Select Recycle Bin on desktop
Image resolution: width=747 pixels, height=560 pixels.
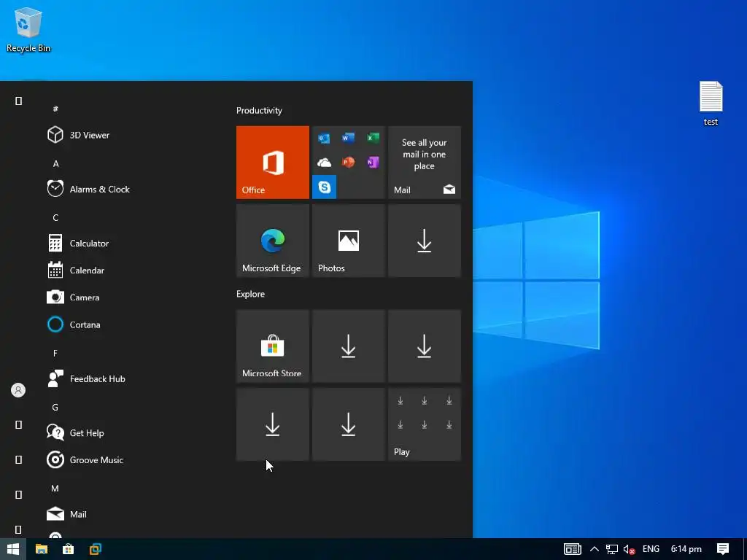(x=28, y=30)
